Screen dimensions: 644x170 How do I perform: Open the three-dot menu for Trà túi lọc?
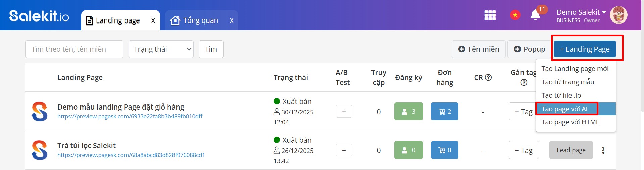[x=603, y=150]
